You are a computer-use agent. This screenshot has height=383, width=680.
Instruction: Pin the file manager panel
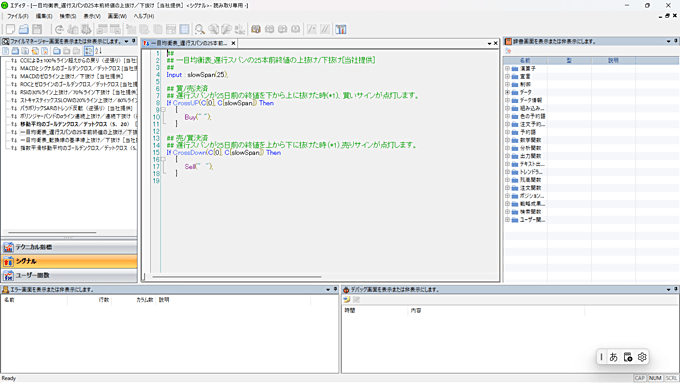pyautogui.click(x=134, y=41)
